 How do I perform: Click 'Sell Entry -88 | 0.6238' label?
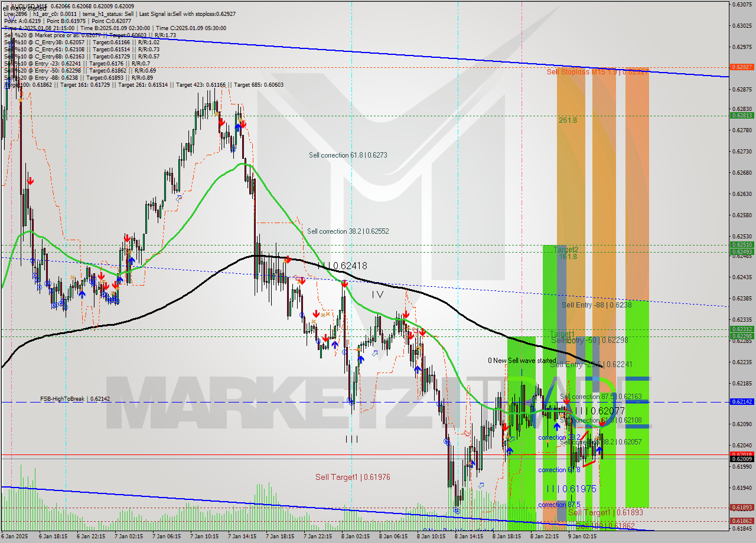coord(597,305)
